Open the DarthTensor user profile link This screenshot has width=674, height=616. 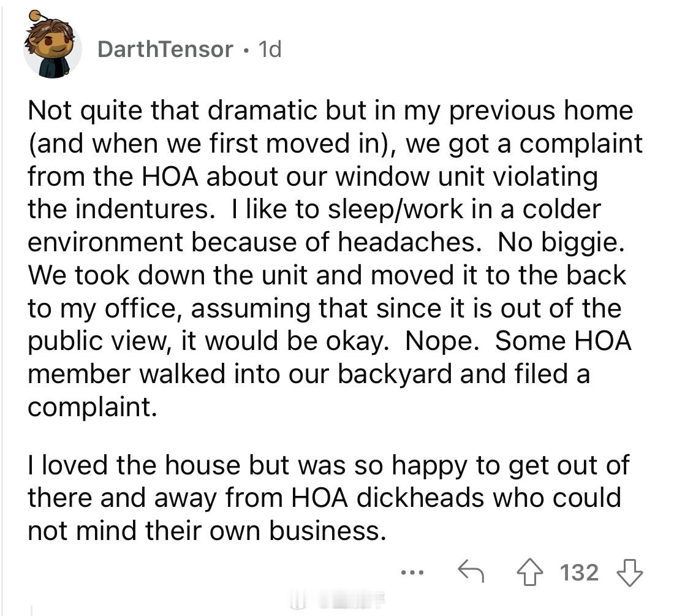click(165, 49)
